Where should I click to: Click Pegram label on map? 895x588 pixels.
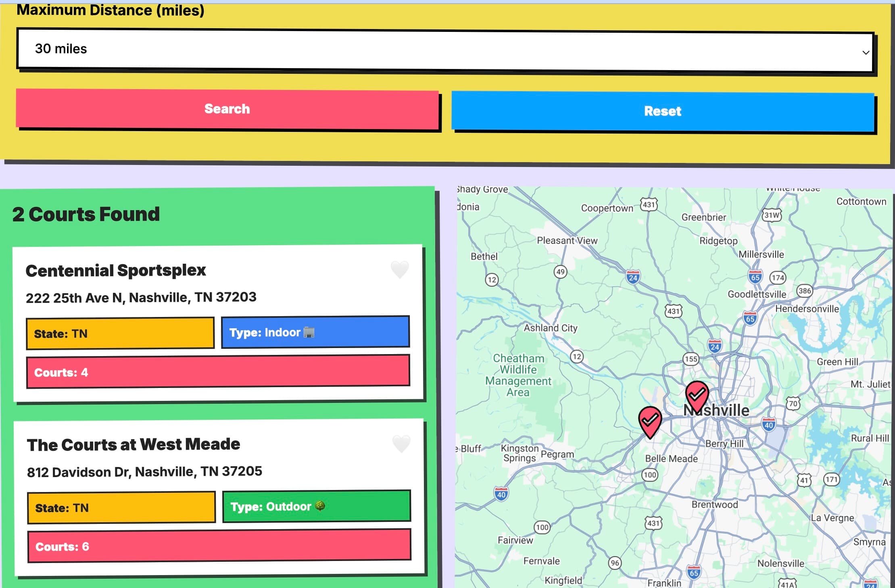557,455
